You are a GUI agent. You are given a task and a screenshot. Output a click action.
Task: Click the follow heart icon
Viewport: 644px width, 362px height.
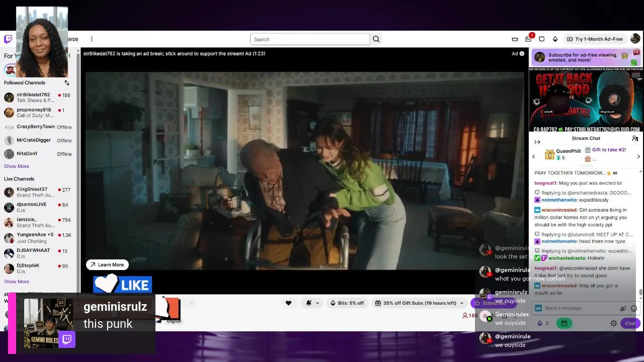point(288,303)
